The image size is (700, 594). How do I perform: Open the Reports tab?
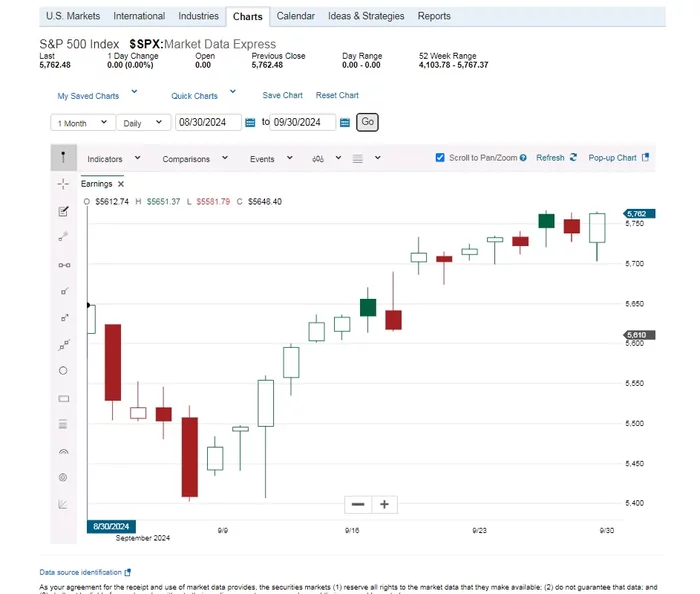pyautogui.click(x=434, y=16)
